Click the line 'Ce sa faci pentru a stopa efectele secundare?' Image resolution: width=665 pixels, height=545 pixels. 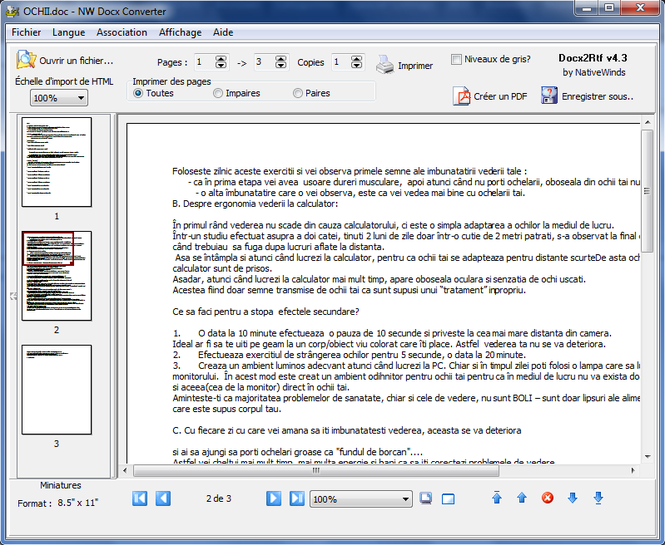pyautogui.click(x=266, y=312)
